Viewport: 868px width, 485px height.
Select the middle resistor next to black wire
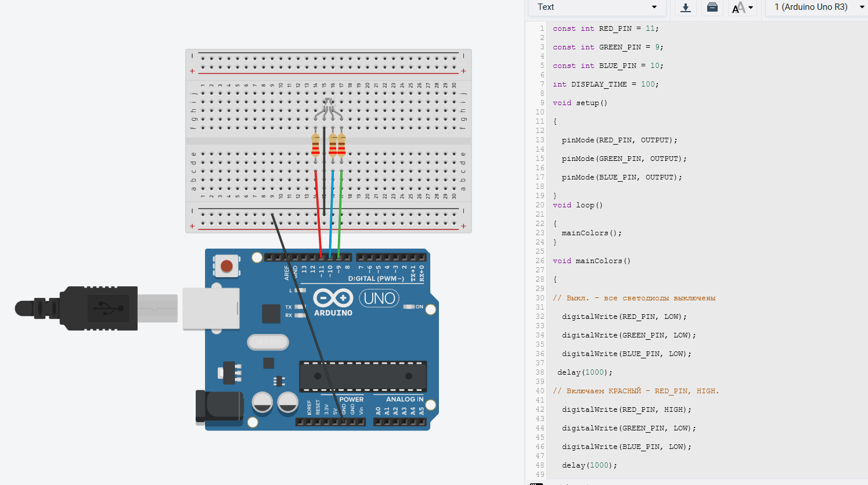(x=333, y=145)
